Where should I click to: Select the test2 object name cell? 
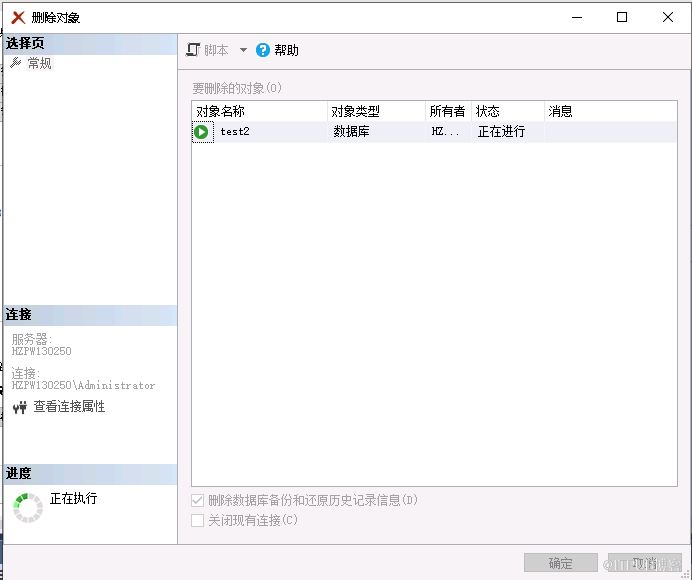click(x=235, y=132)
